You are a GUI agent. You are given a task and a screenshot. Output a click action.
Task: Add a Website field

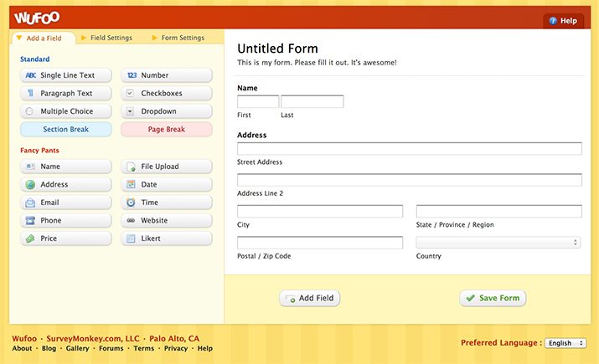(x=167, y=221)
